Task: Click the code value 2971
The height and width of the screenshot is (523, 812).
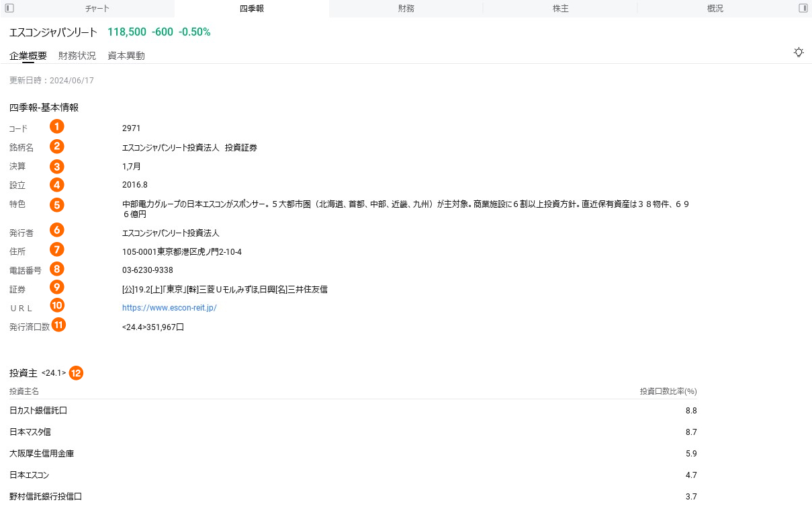Action: coord(131,128)
